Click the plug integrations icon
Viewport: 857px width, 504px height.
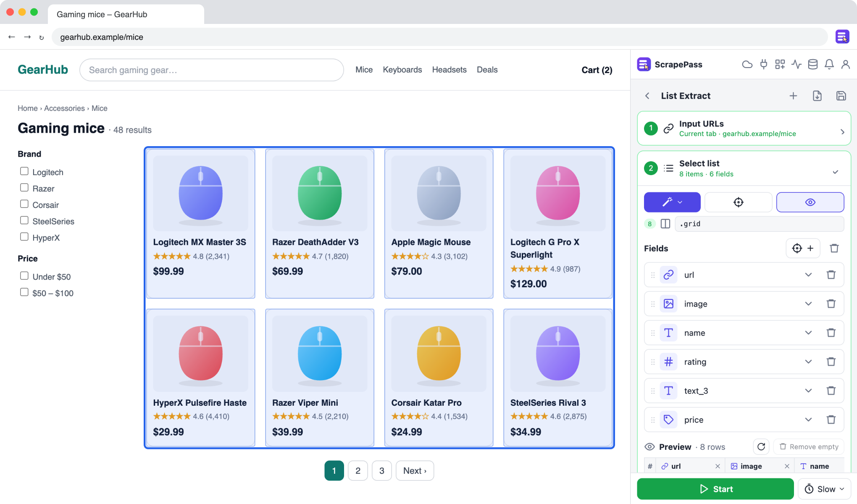(x=764, y=64)
